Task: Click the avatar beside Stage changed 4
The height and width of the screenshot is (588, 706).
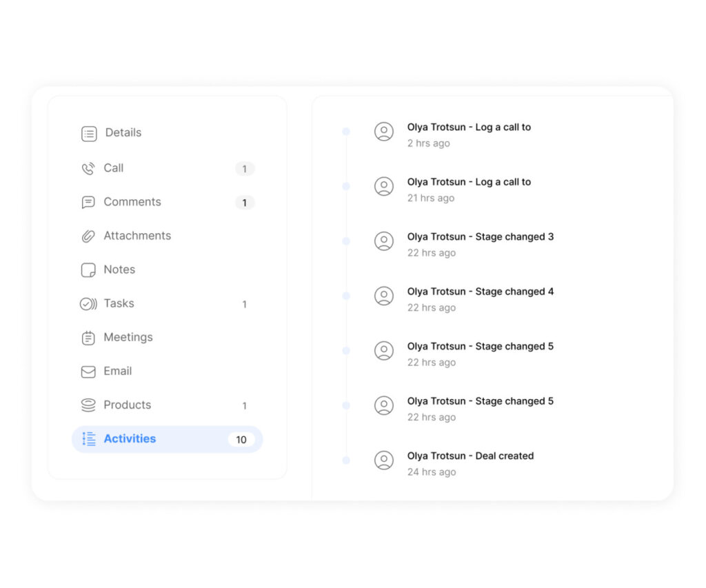Action: point(384,296)
